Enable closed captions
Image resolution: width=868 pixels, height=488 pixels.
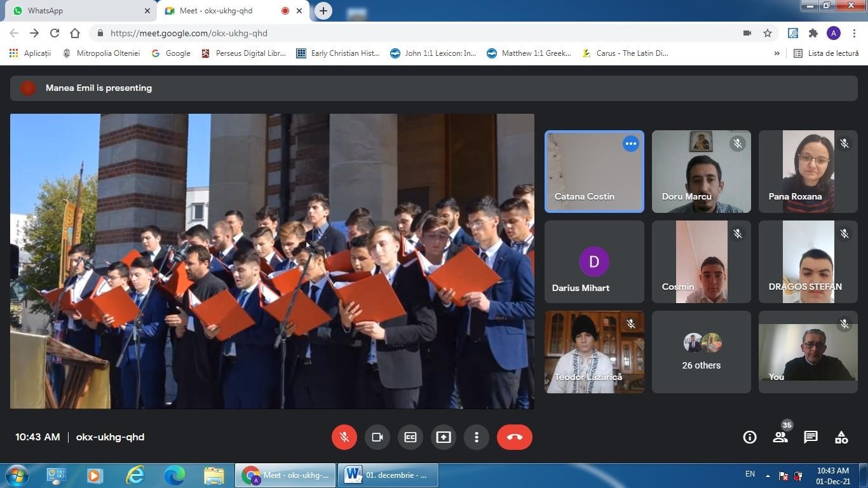point(410,437)
